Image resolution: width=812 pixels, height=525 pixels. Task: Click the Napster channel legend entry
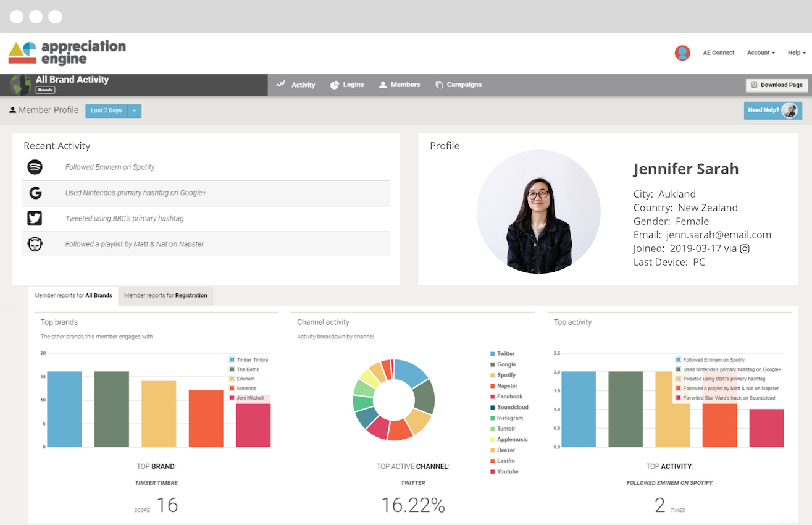click(504, 386)
